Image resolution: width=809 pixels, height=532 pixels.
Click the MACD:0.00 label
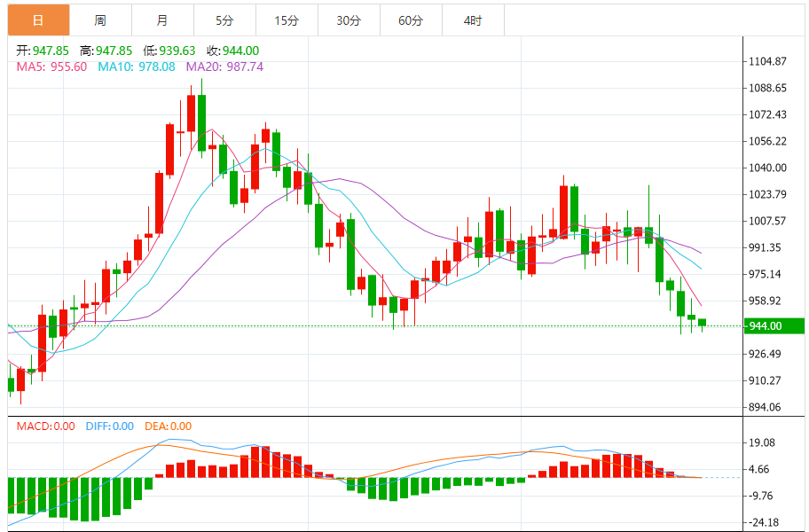tap(45, 426)
